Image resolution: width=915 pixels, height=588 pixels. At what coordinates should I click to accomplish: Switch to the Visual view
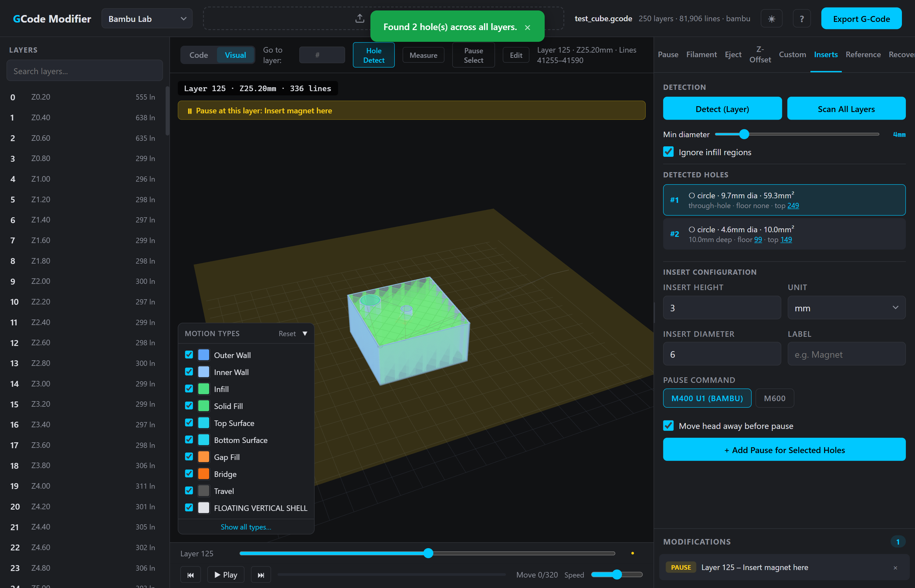coord(235,55)
